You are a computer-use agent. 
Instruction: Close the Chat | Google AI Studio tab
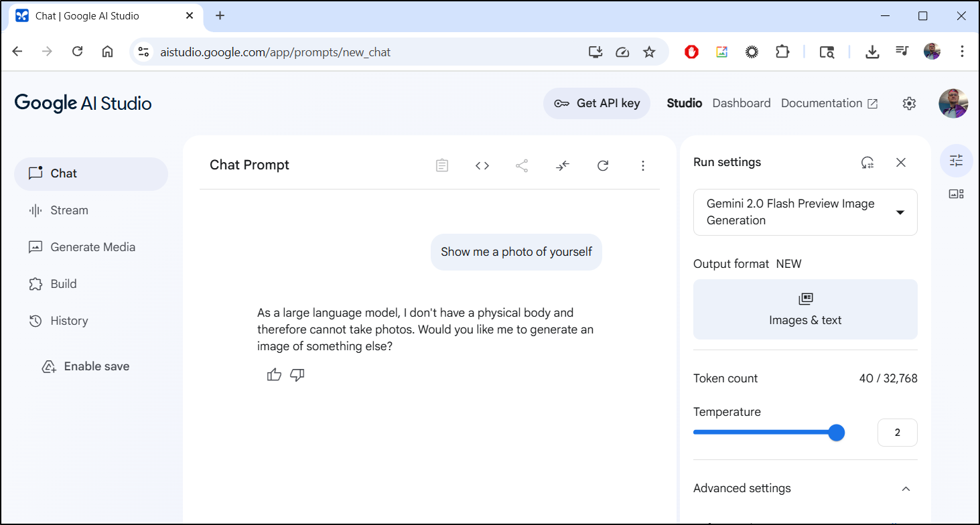(x=190, y=16)
